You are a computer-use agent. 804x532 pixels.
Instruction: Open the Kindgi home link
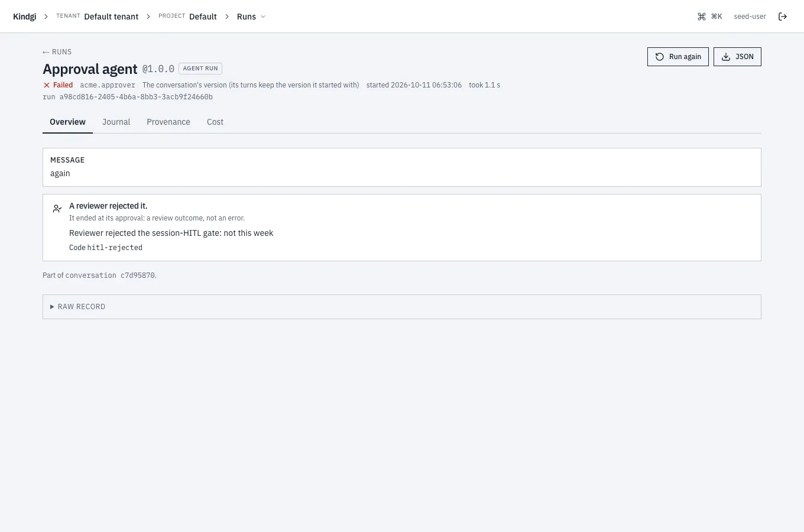pos(25,17)
